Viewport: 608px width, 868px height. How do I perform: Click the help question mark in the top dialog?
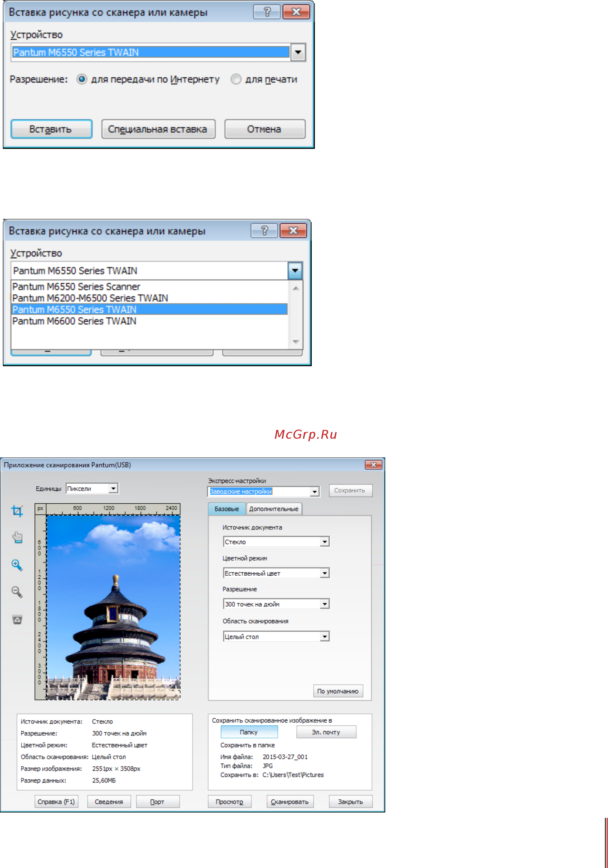[x=267, y=12]
